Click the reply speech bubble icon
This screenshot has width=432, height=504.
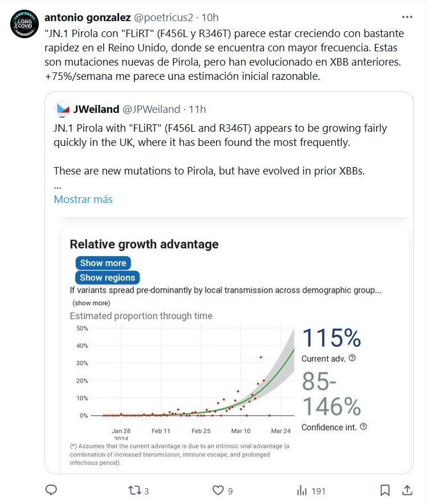pos(51,490)
